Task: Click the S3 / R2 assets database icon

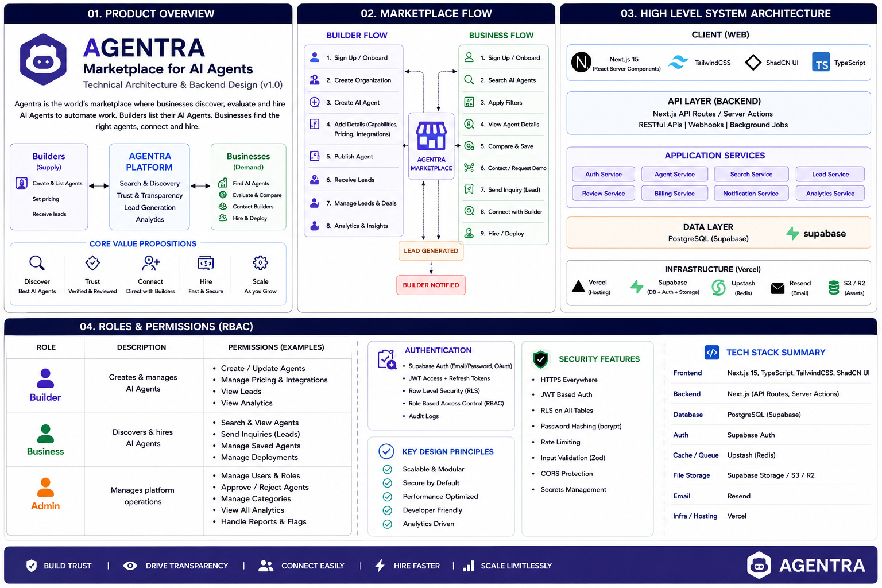Action: click(x=834, y=288)
